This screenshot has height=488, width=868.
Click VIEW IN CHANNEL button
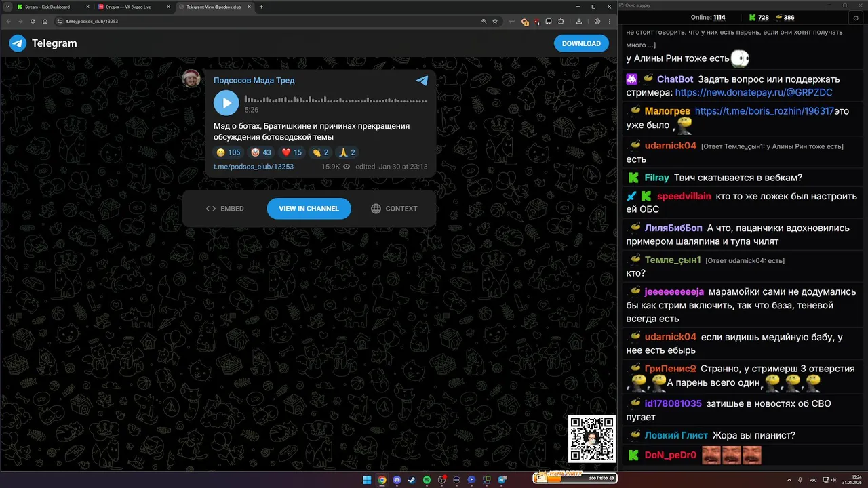[309, 209]
